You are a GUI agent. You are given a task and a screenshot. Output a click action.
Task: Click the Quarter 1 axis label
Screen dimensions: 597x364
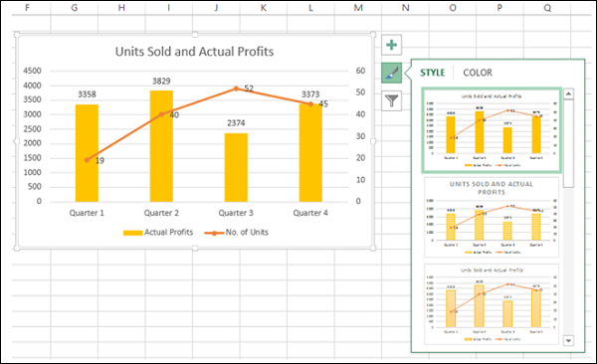click(87, 213)
